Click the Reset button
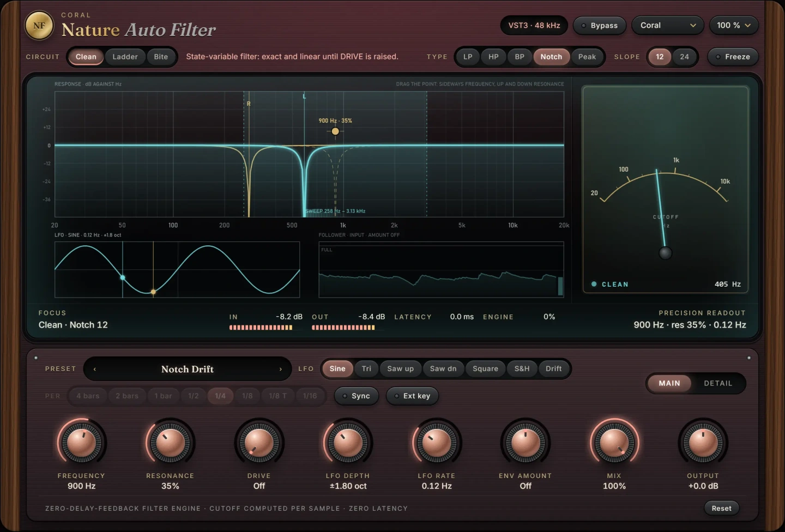 tap(722, 508)
